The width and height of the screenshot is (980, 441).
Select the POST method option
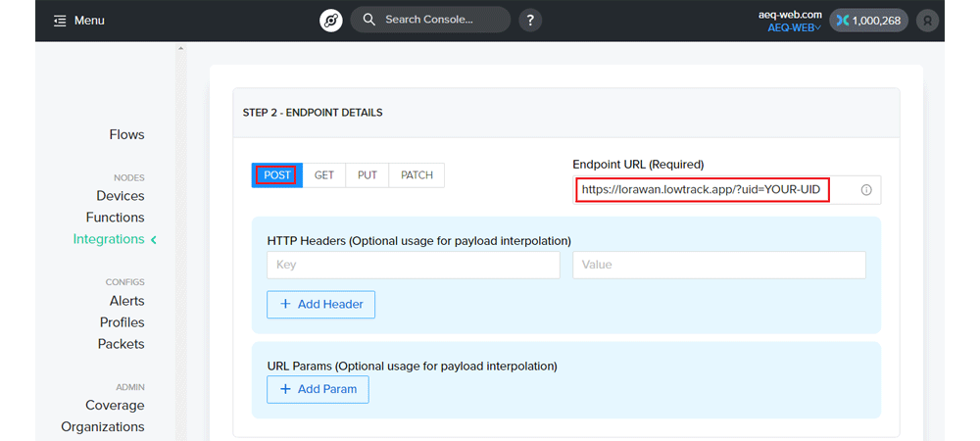(277, 175)
